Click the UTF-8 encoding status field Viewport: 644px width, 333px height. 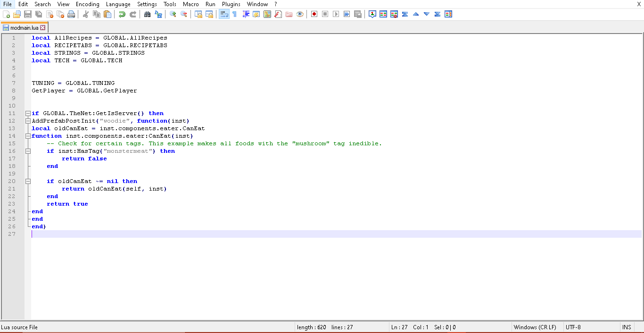pos(573,327)
